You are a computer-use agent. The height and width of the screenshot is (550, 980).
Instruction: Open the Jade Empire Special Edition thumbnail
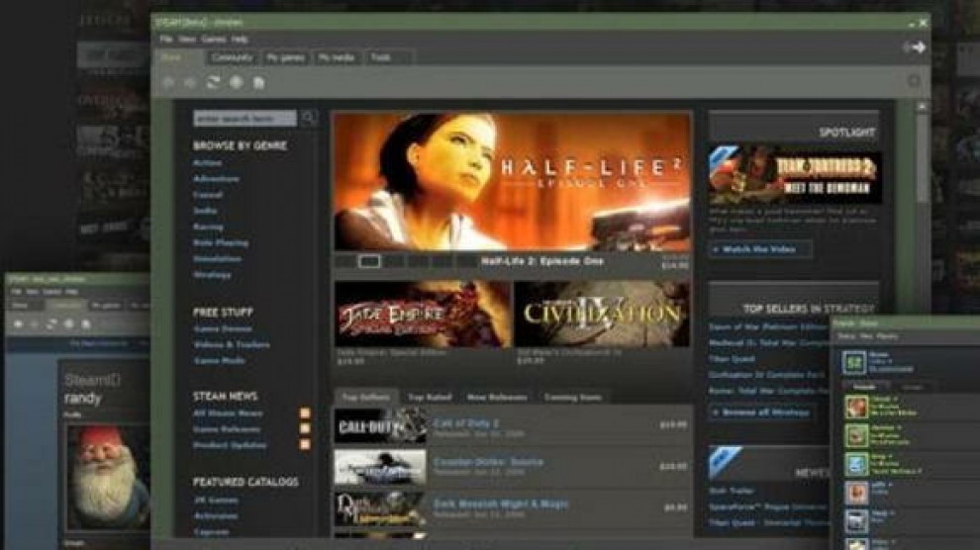point(423,314)
